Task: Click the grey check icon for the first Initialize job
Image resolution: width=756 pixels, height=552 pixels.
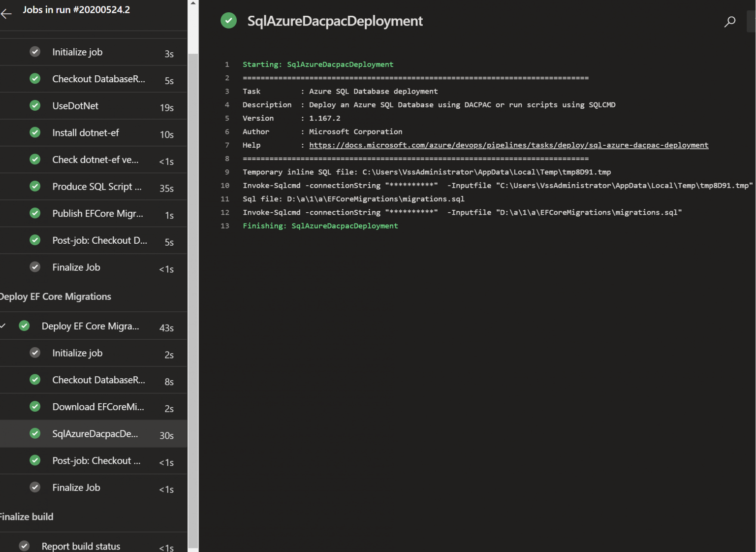Action: 35,52
